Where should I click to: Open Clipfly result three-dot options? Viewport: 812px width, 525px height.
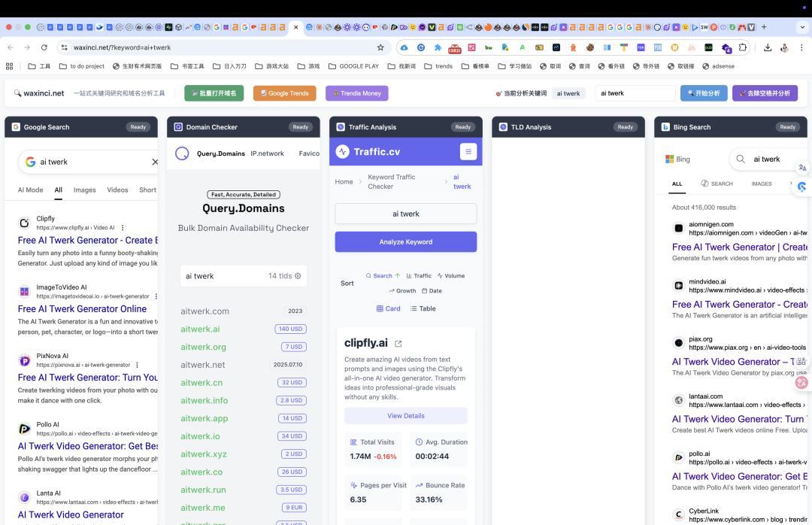tap(123, 227)
